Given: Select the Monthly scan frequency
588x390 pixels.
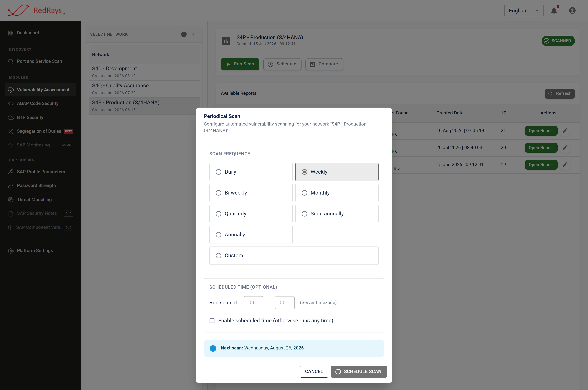Looking at the screenshot, I should click(337, 193).
